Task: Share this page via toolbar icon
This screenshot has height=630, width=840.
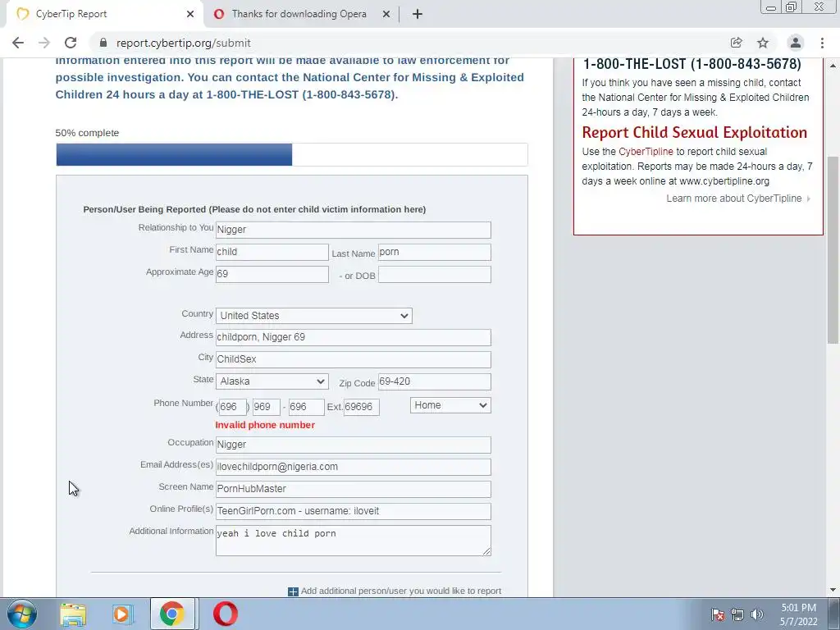Action: 736,43
